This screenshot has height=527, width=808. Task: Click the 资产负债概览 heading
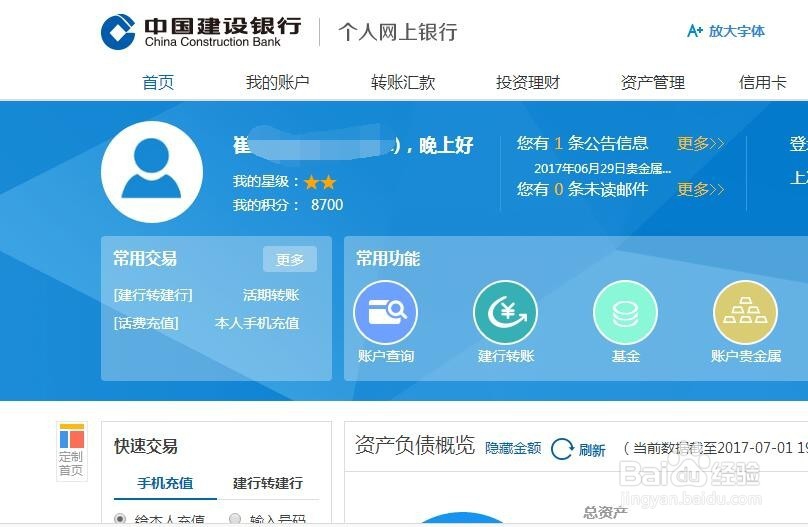click(x=415, y=445)
